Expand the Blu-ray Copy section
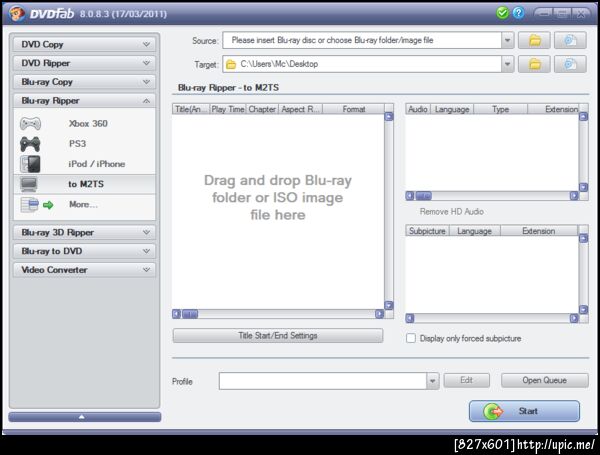The image size is (600, 455). tap(84, 82)
